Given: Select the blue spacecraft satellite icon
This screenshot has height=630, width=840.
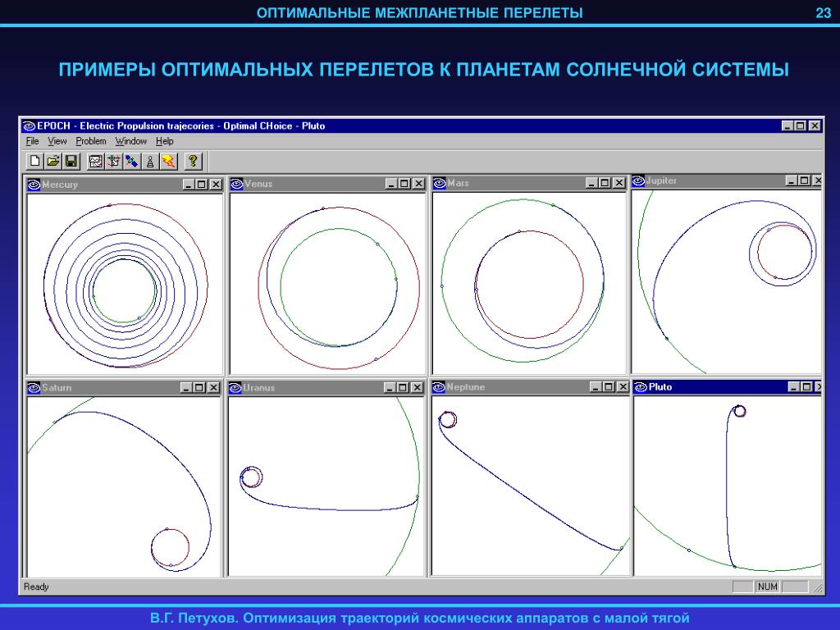Looking at the screenshot, I should pos(132,161).
